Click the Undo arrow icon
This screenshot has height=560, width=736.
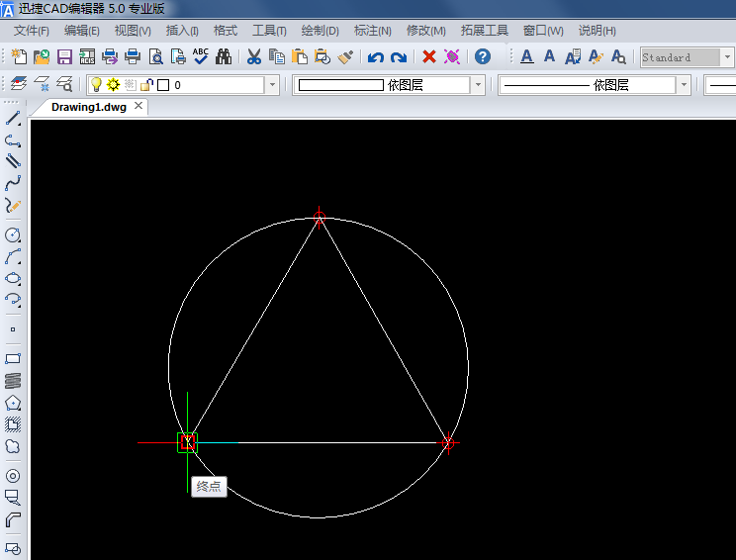point(375,57)
